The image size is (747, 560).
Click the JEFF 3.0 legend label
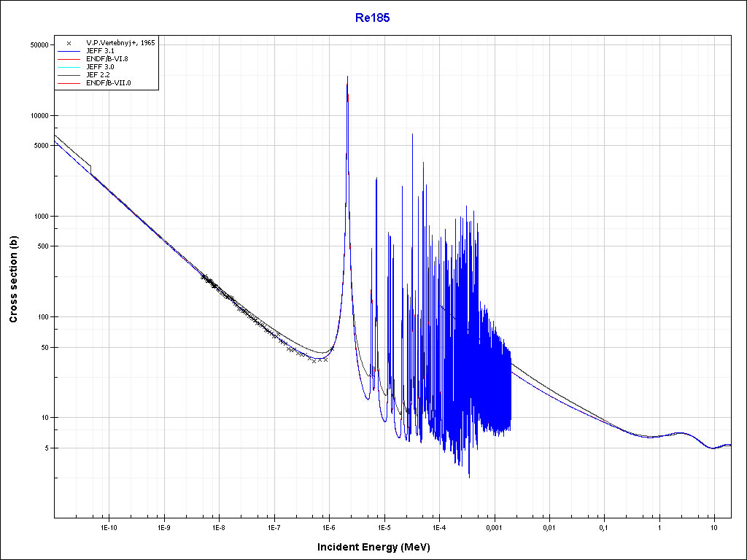100,67
